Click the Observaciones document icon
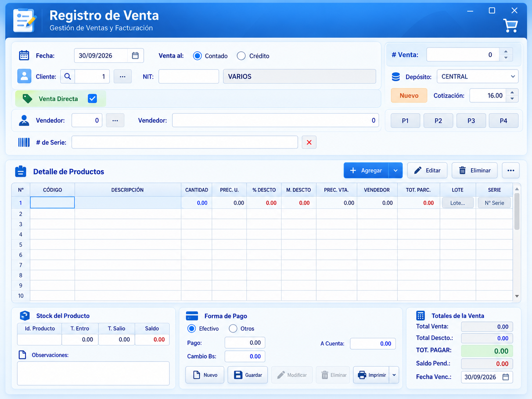The width and height of the screenshot is (532, 399). tap(22, 355)
